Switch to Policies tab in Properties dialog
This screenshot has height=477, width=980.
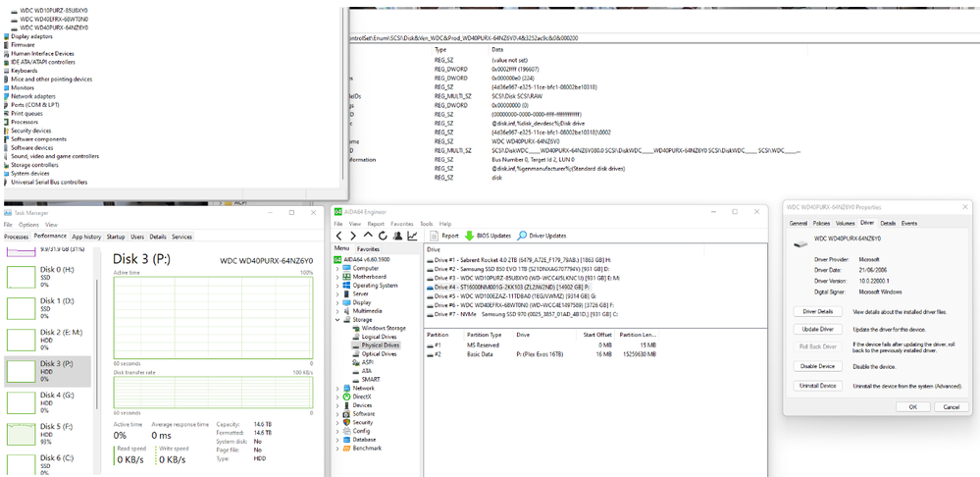[822, 223]
